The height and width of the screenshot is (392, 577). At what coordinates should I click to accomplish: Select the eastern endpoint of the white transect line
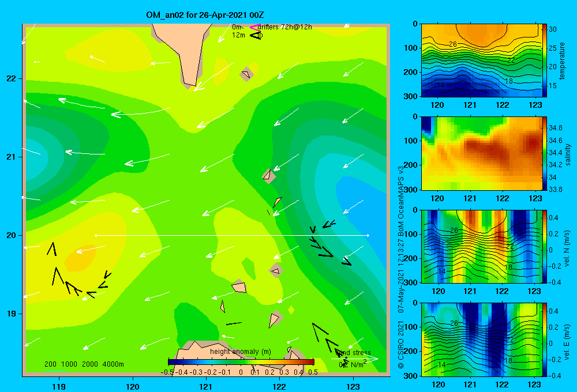(368, 235)
